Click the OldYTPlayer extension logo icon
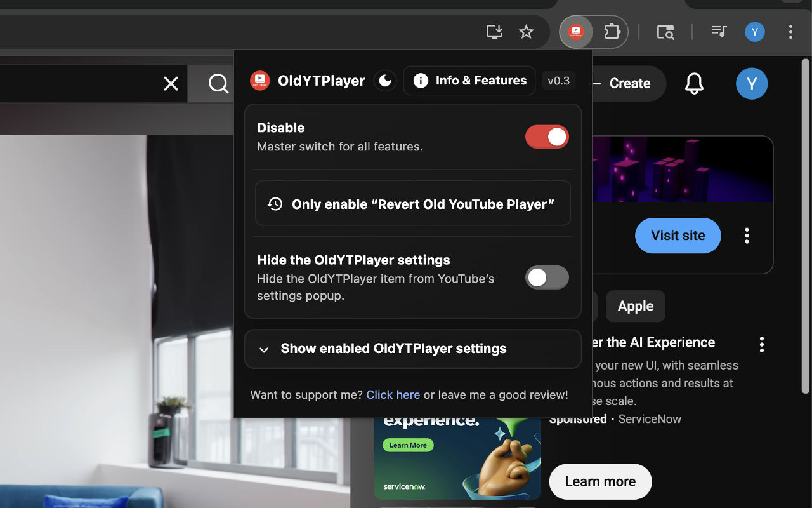Viewport: 812px width, 508px height. pos(260,80)
